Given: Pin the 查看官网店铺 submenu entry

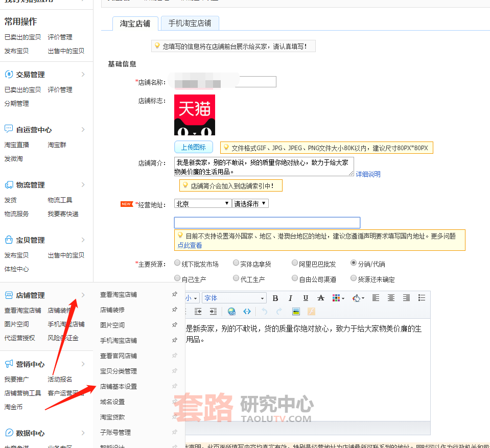Looking at the screenshot, I should click(175, 355).
